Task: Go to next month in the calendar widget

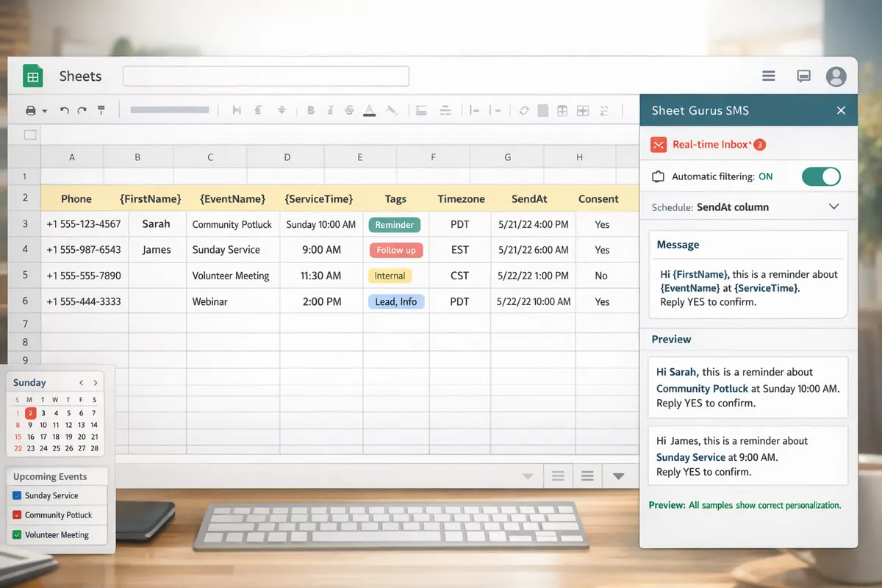Action: (95, 382)
